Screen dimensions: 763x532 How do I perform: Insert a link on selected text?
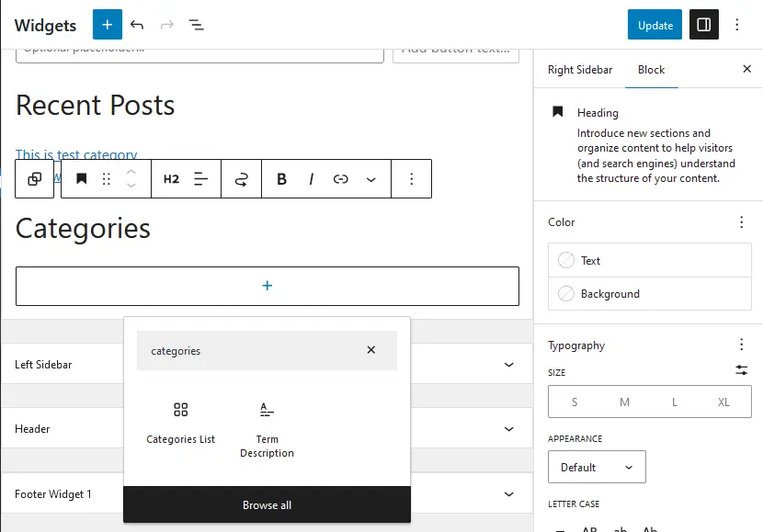coord(341,179)
